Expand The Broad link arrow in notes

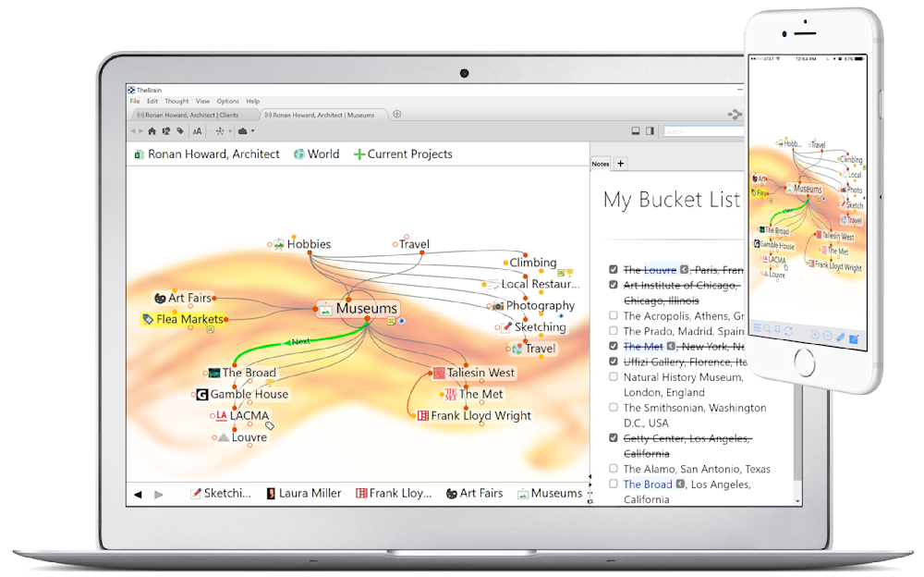[681, 484]
